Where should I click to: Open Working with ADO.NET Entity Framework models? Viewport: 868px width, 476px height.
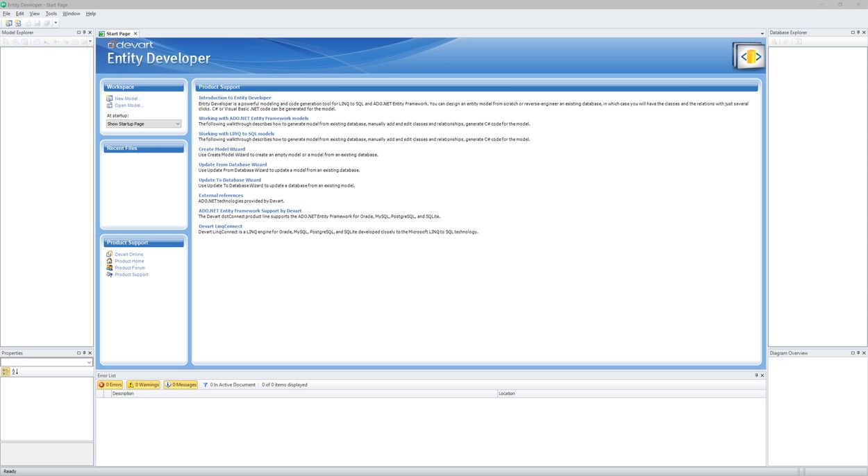(x=253, y=118)
